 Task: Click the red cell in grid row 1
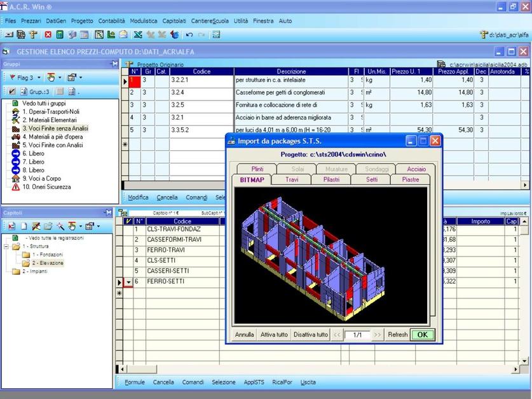(133, 81)
